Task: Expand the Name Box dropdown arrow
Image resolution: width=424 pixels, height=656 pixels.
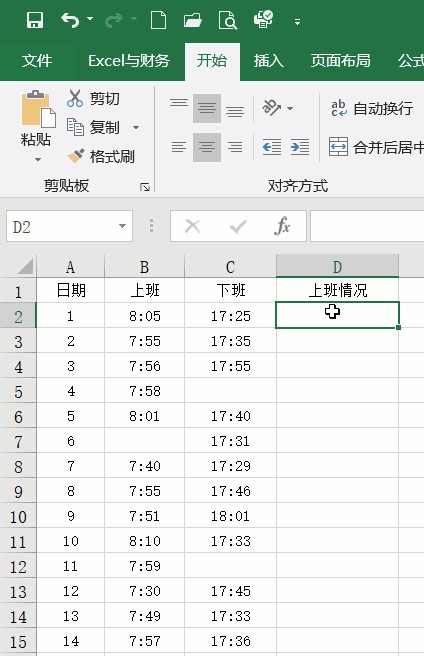Action: click(122, 226)
